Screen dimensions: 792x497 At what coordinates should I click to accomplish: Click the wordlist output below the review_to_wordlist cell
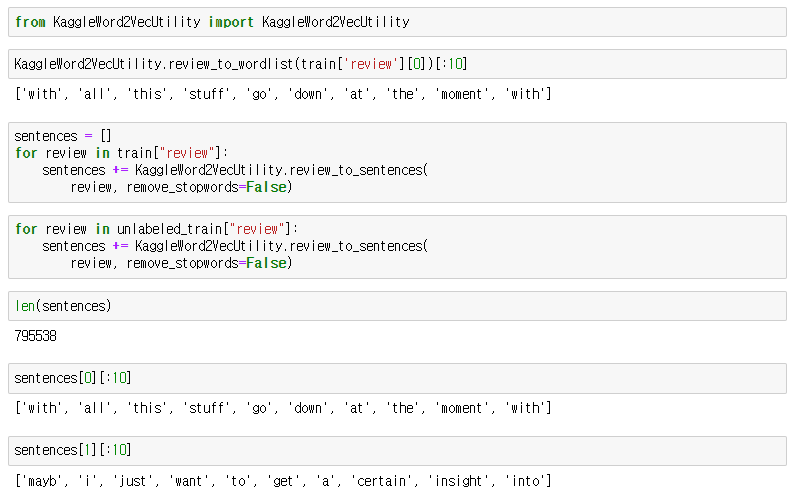283,94
